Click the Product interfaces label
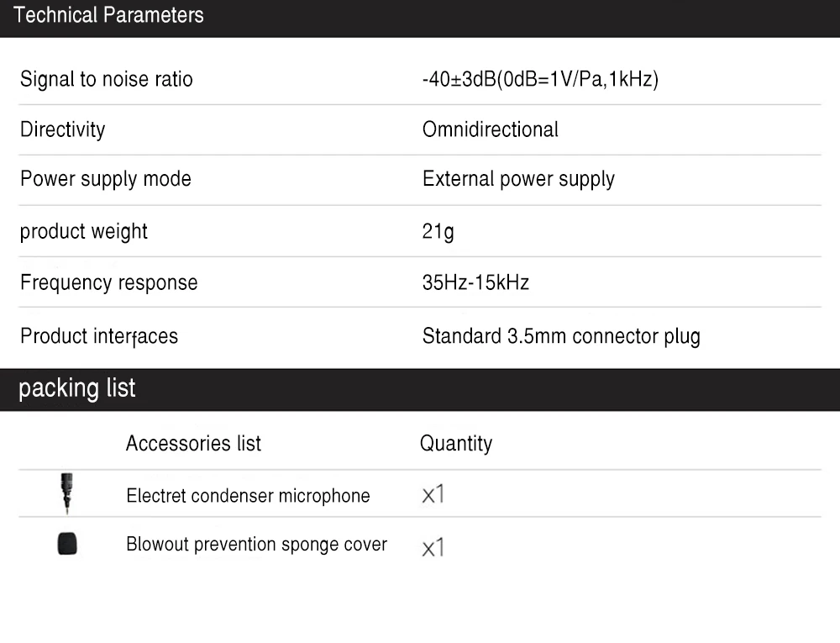This screenshot has width=840, height=643. (x=99, y=336)
